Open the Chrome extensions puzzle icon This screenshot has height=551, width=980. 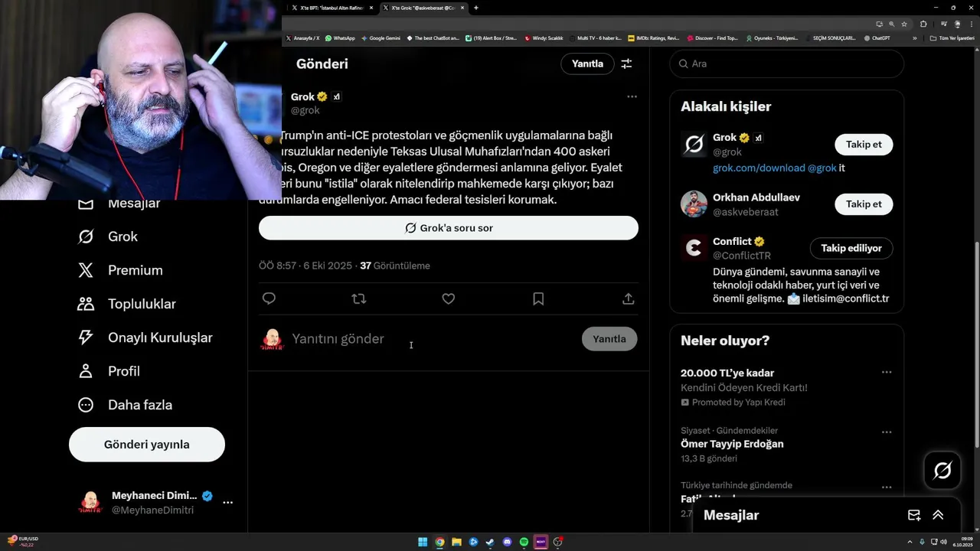pyautogui.click(x=923, y=24)
